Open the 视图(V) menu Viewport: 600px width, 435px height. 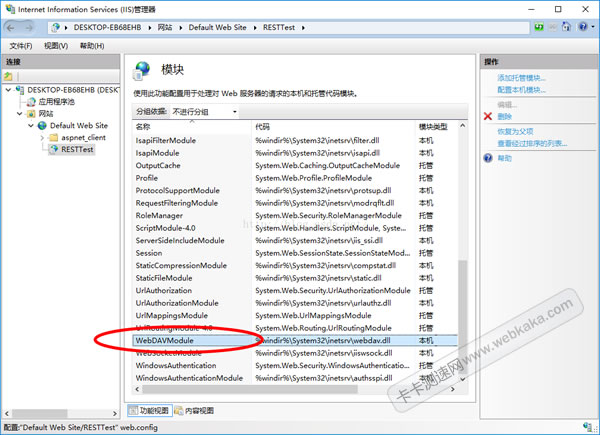56,46
